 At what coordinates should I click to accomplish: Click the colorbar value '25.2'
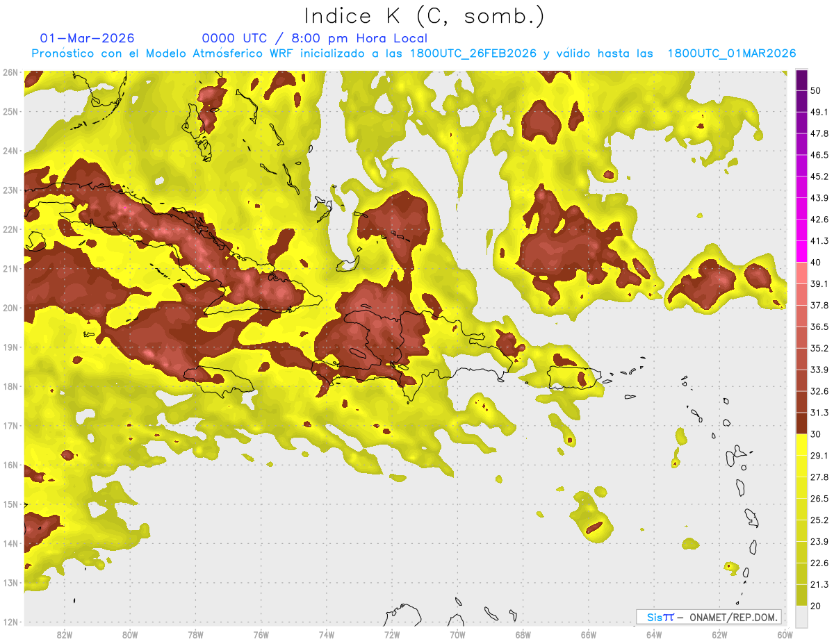819,520
